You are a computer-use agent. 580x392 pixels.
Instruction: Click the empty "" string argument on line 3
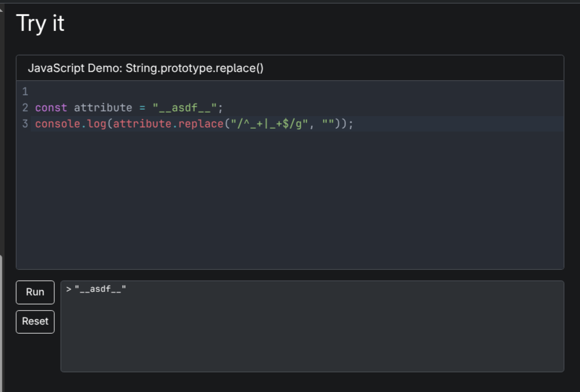[x=328, y=124]
